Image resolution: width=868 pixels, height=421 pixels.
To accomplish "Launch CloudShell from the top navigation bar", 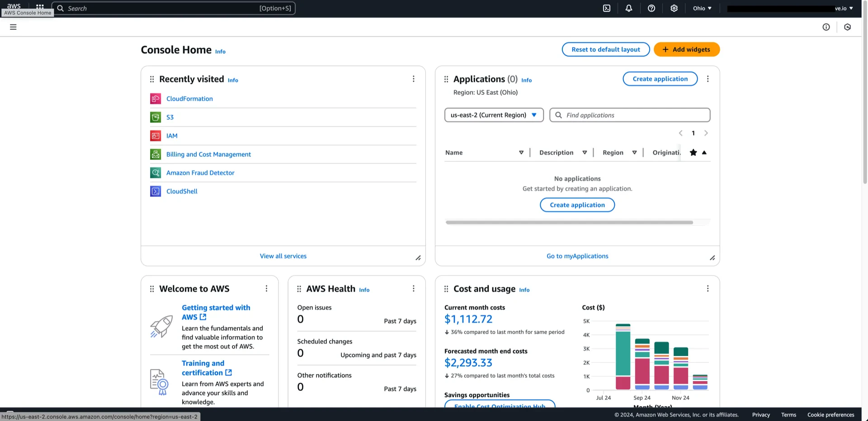I will [607, 8].
